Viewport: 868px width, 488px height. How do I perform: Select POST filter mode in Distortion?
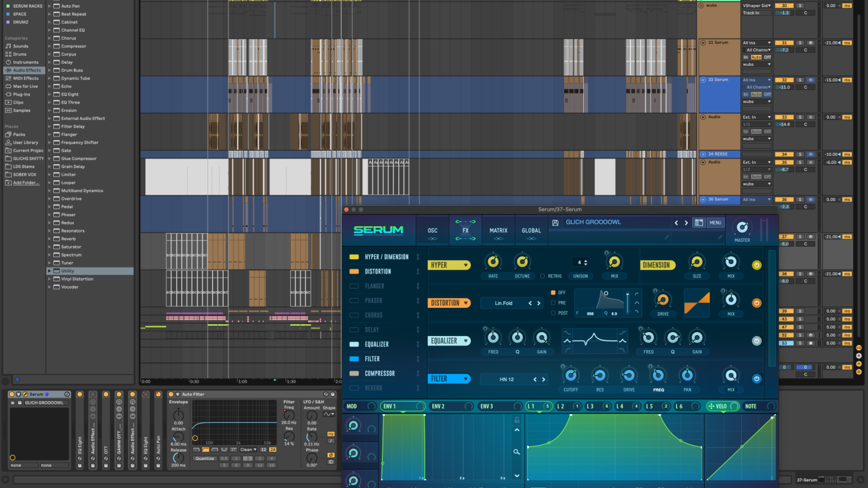tap(553, 313)
